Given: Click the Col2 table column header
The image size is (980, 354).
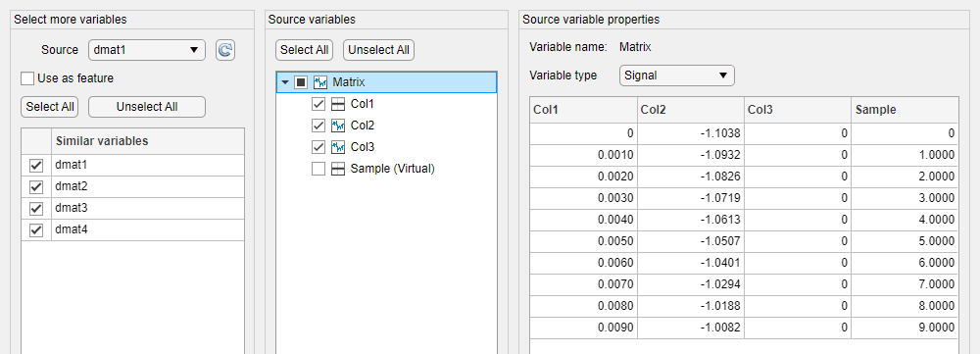Looking at the screenshot, I should pyautogui.click(x=691, y=110).
